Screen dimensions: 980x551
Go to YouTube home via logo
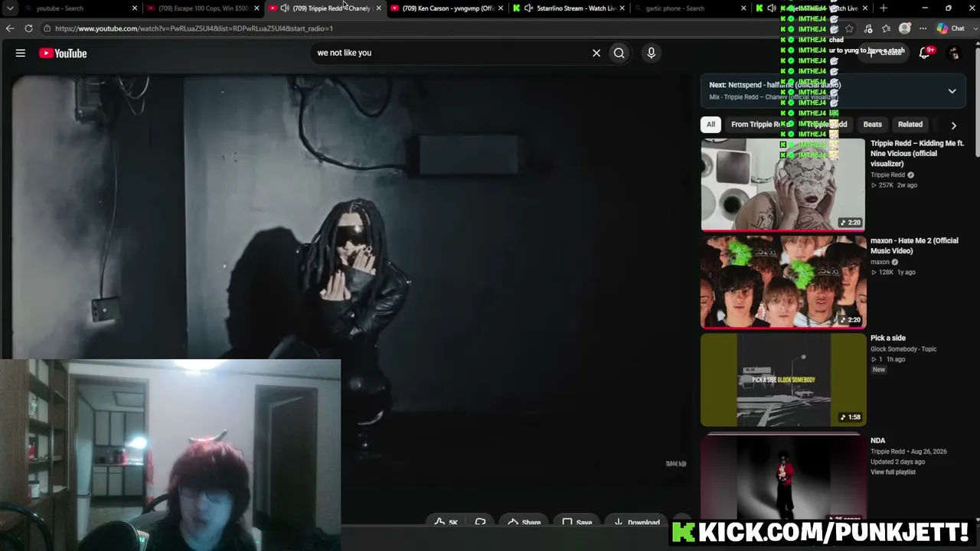(63, 53)
